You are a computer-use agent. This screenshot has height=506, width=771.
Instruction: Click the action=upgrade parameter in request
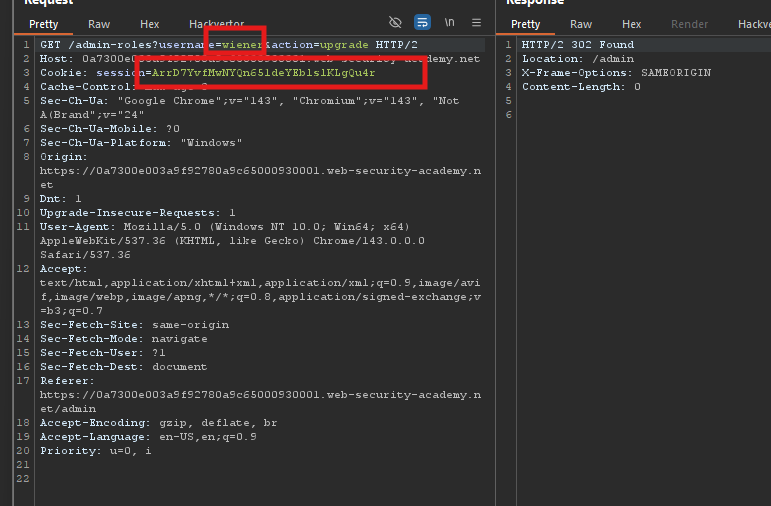coord(320,45)
